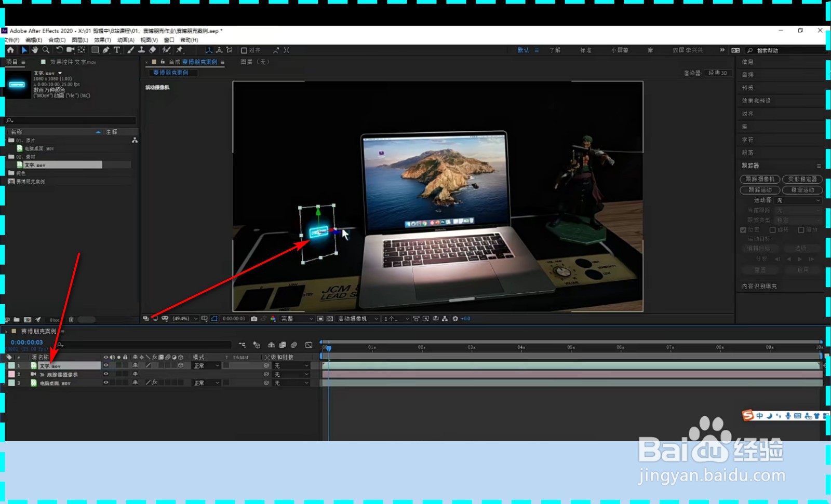Toggle the transparency grid button below viewer
Viewport: 831px width, 504px height.
point(330,319)
